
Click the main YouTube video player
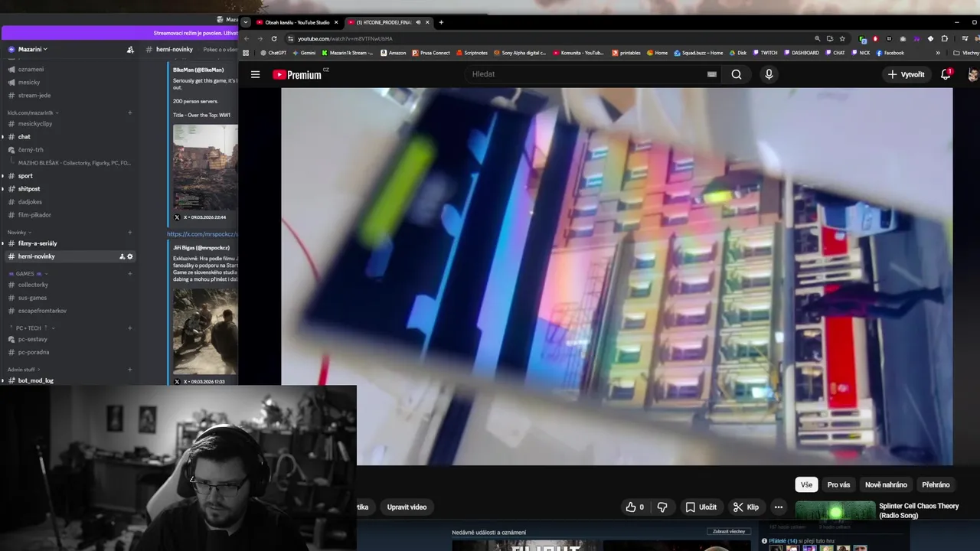[x=616, y=275]
